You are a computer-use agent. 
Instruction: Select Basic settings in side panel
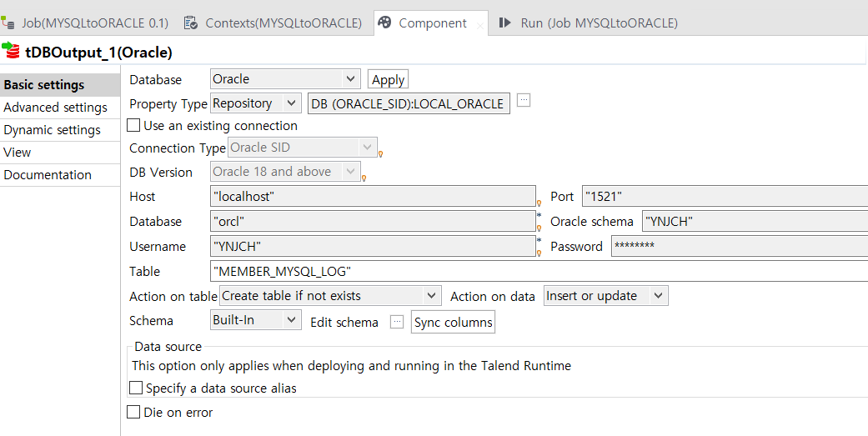pyautogui.click(x=60, y=85)
